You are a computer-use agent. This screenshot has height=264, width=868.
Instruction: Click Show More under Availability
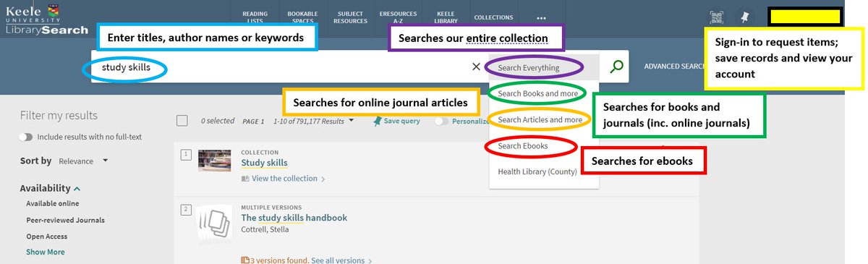point(46,252)
